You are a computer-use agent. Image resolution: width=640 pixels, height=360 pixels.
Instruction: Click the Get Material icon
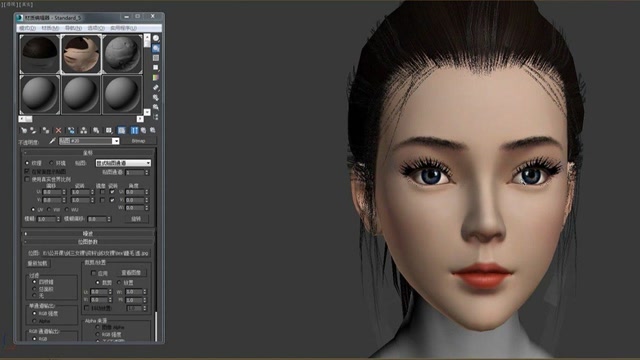tap(24, 131)
